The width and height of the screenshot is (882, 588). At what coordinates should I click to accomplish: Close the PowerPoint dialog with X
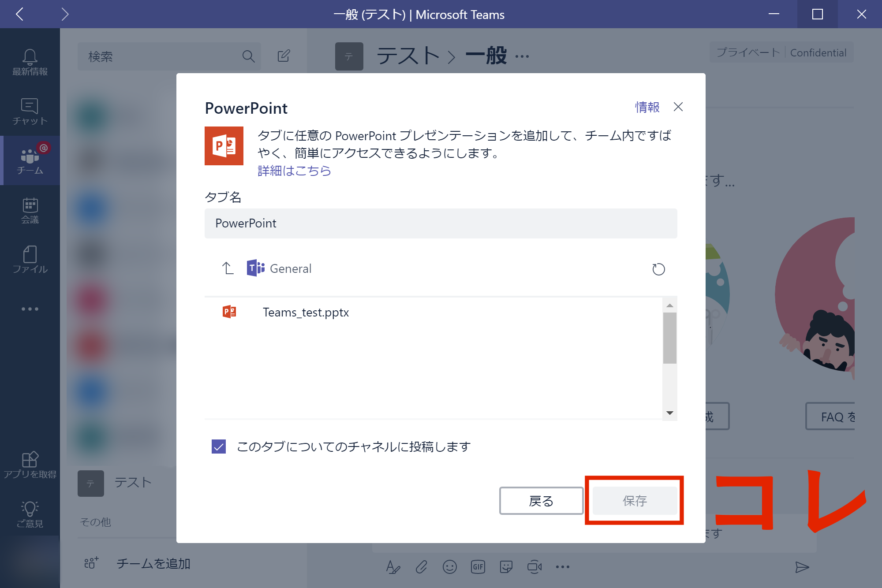[x=678, y=107]
